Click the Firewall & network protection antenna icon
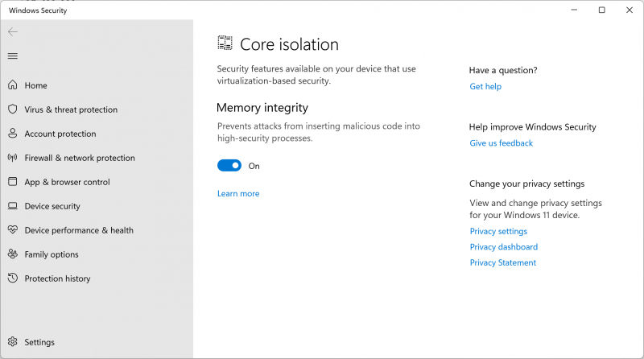Image resolution: width=644 pixels, height=359 pixels. click(13, 158)
